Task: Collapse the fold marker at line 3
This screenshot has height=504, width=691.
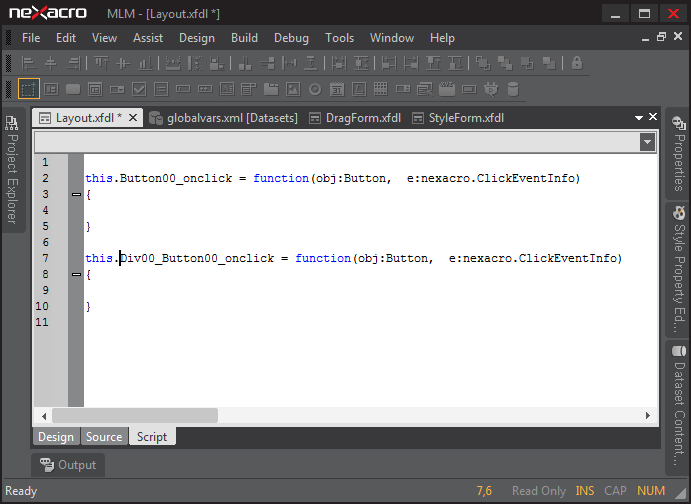Action: click(x=76, y=194)
